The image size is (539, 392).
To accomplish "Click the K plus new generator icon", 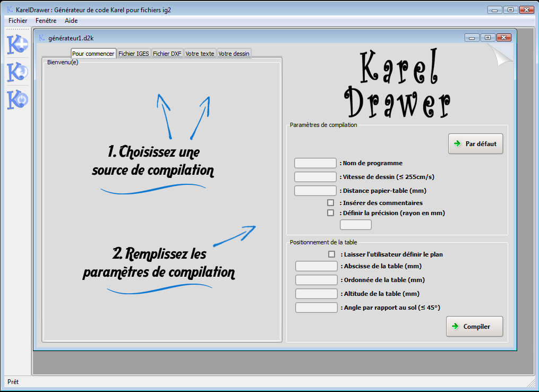I will [x=18, y=44].
